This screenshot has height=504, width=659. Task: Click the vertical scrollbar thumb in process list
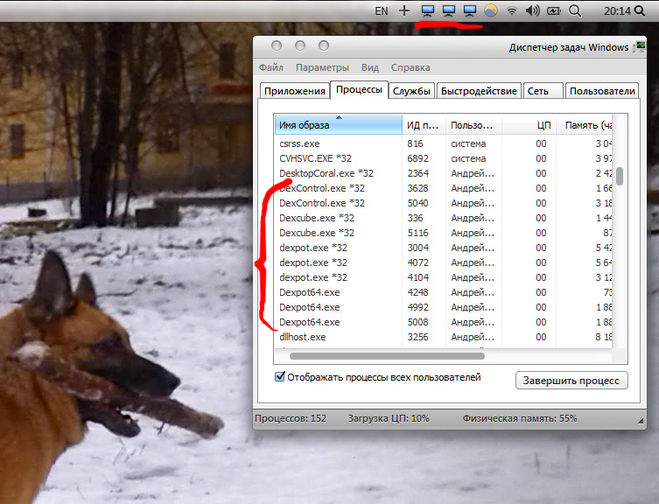pyautogui.click(x=619, y=176)
